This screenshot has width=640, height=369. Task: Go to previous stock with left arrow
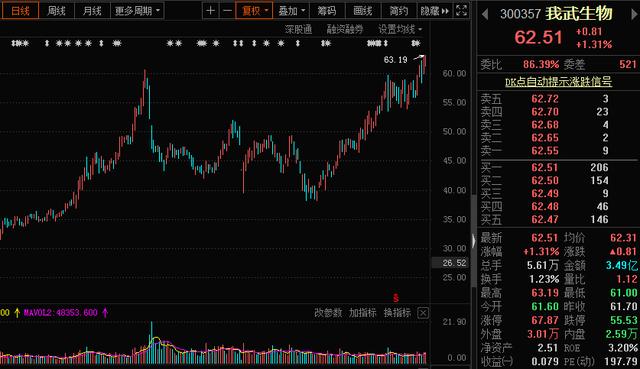485,14
